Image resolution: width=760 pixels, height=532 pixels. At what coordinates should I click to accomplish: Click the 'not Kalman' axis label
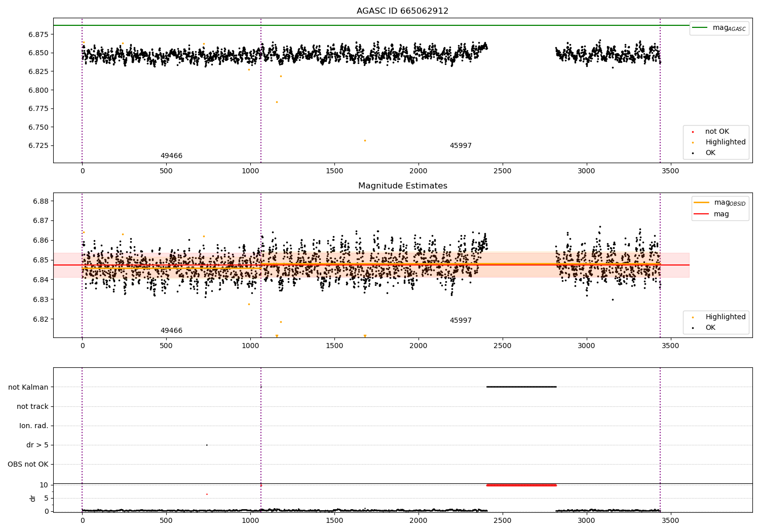(28, 387)
